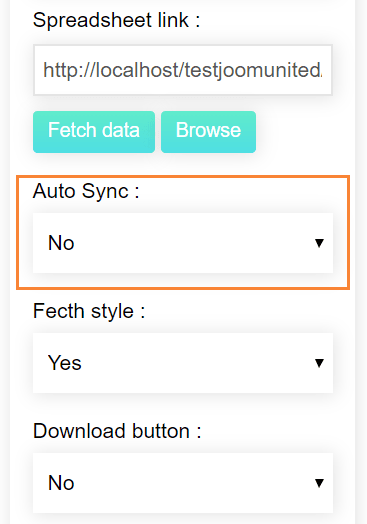Click the Browse button
367x524 pixels.
pyautogui.click(x=209, y=132)
